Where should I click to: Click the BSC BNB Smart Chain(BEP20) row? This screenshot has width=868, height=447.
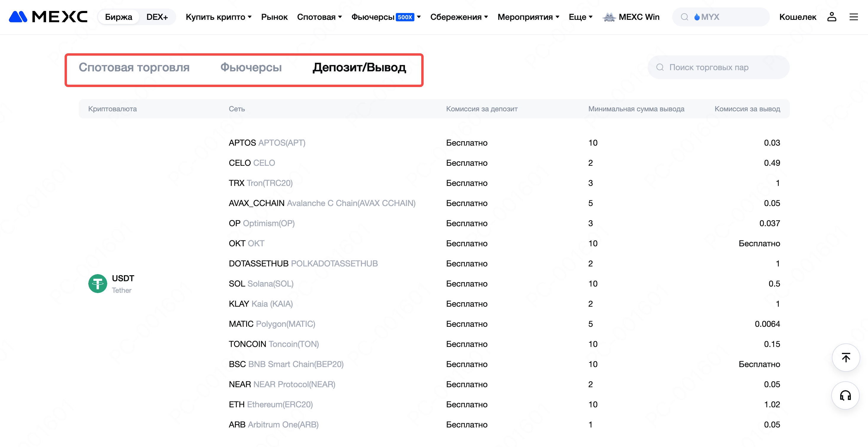(x=505, y=364)
